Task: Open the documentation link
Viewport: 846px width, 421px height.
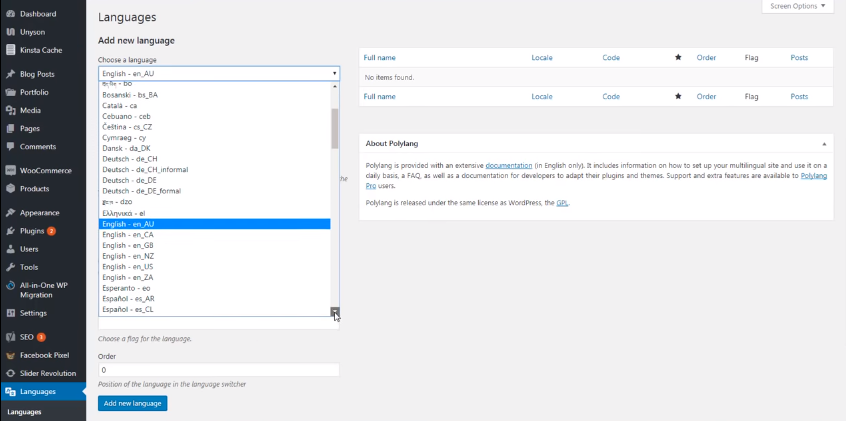Action: (x=509, y=165)
